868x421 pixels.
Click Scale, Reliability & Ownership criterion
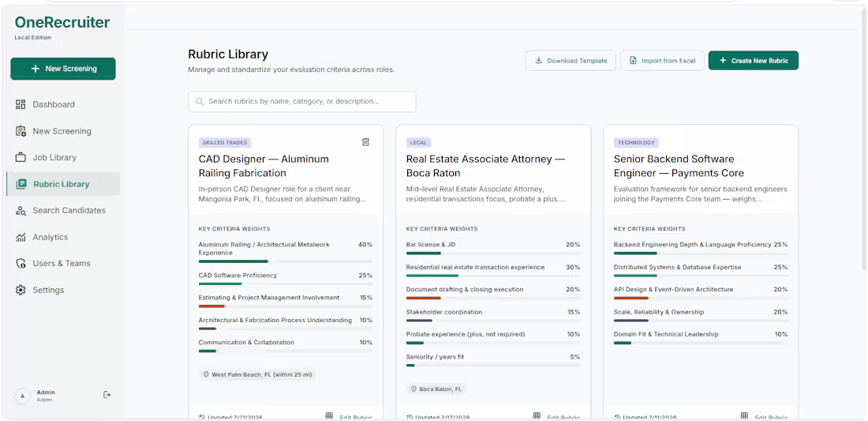659,312
